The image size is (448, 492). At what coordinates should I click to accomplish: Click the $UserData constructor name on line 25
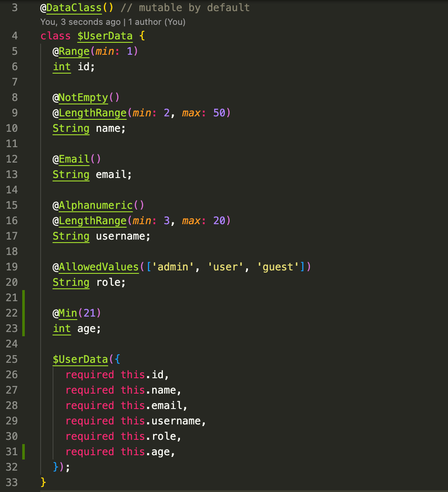click(80, 359)
